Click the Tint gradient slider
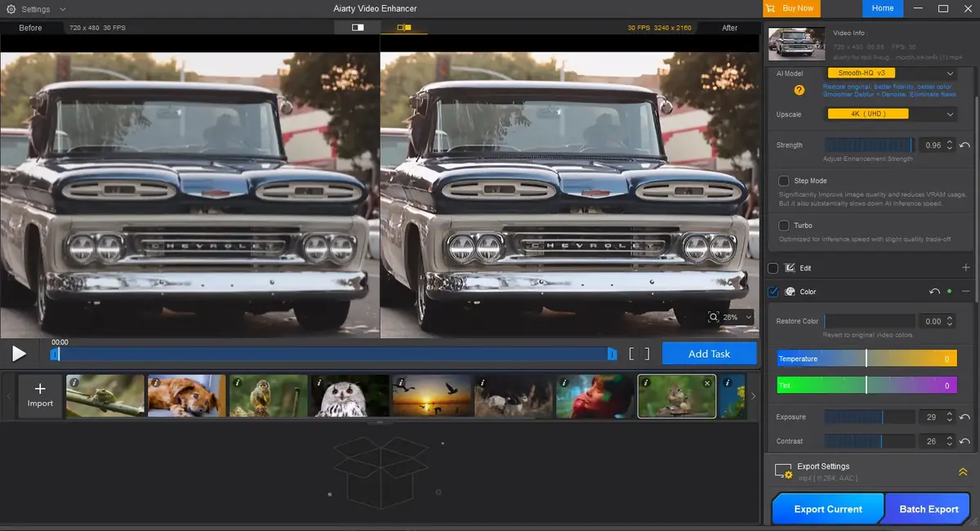 point(866,385)
